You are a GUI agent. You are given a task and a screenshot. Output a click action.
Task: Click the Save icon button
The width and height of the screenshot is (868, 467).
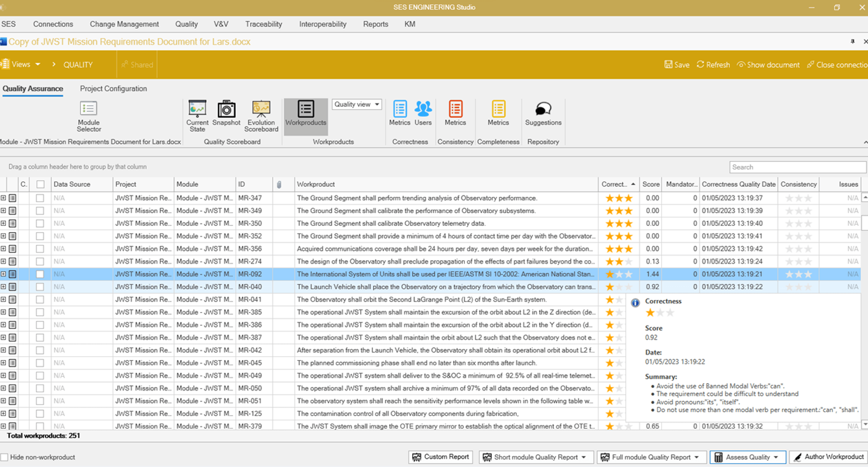click(677, 64)
